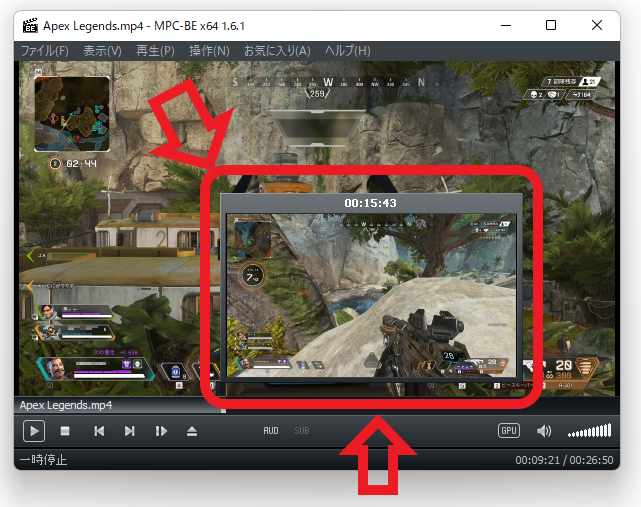Toggle the GPU decoding indicator
This screenshot has width=641, height=507.
509,431
